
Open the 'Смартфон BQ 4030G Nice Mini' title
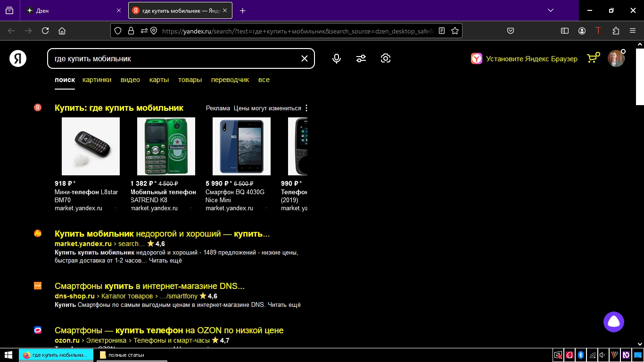pos(235,196)
